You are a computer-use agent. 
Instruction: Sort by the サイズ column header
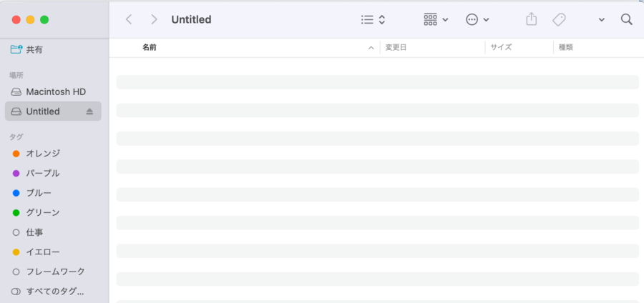501,48
